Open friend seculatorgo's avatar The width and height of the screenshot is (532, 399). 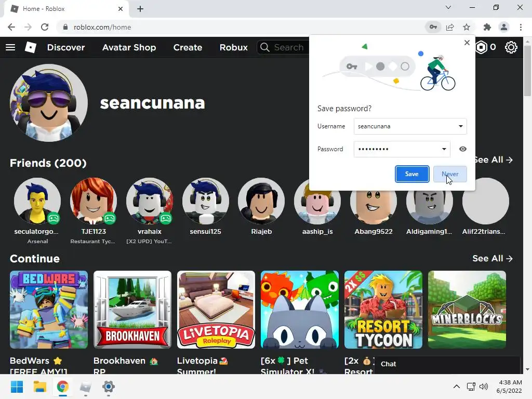point(37,201)
